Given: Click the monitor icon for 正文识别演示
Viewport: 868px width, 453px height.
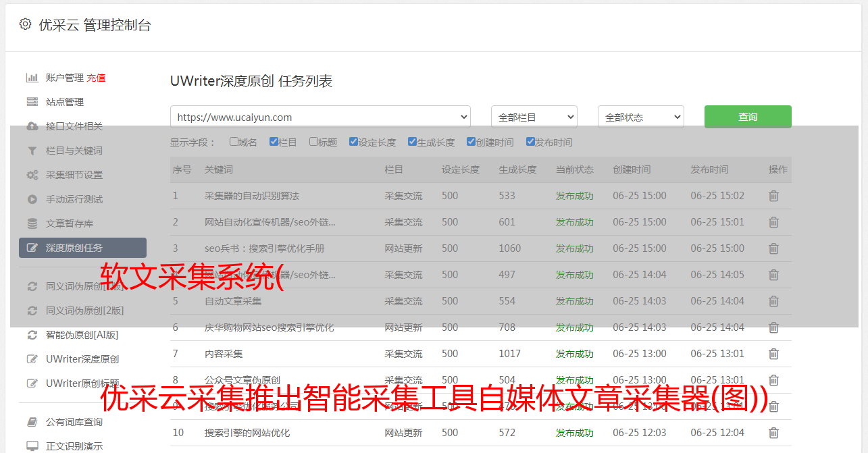Looking at the screenshot, I should point(32,446).
